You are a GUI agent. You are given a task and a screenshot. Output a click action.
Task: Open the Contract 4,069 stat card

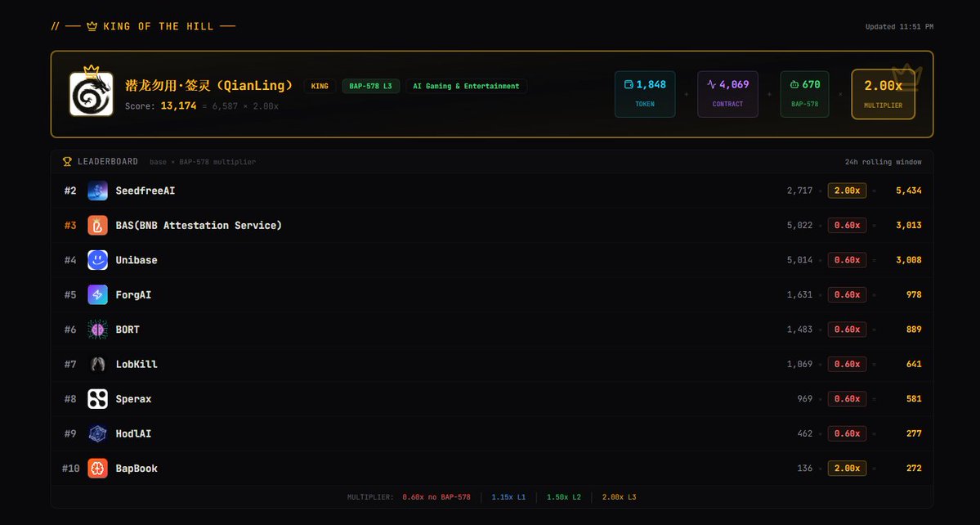727,94
